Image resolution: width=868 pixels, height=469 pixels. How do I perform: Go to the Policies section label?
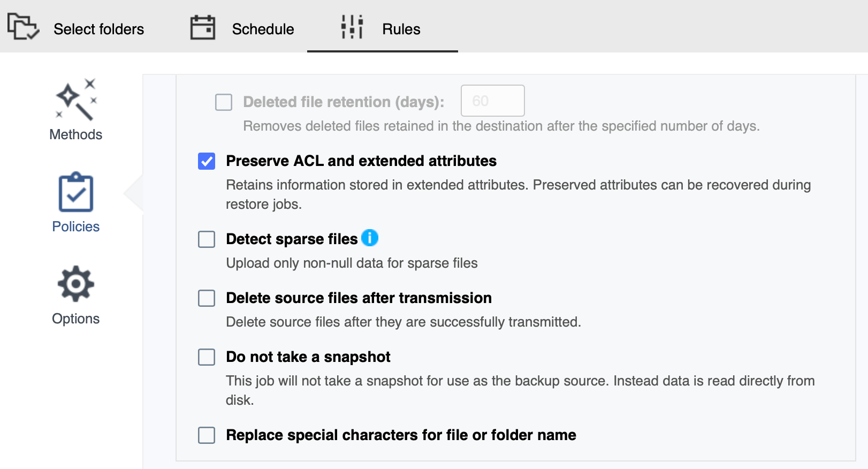pyautogui.click(x=76, y=226)
